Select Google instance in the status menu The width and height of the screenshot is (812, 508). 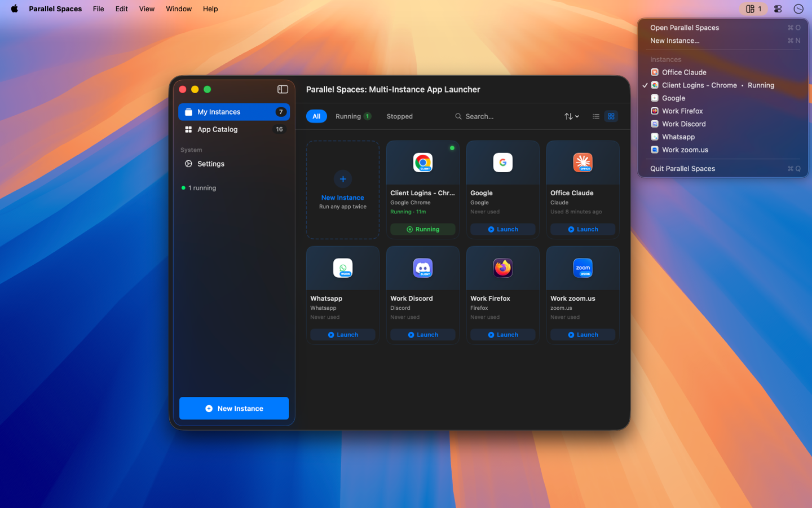click(723, 98)
